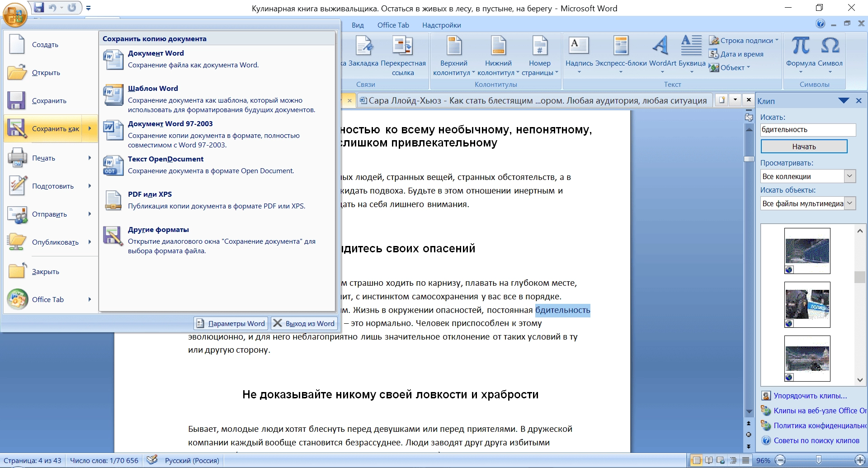
Task: Click the Шаблон Word icon
Action: pyautogui.click(x=113, y=95)
